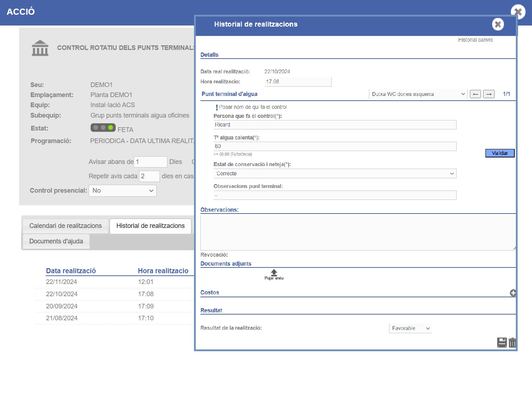
Task: Click the Documents adjunts heading
Action: 226,264
